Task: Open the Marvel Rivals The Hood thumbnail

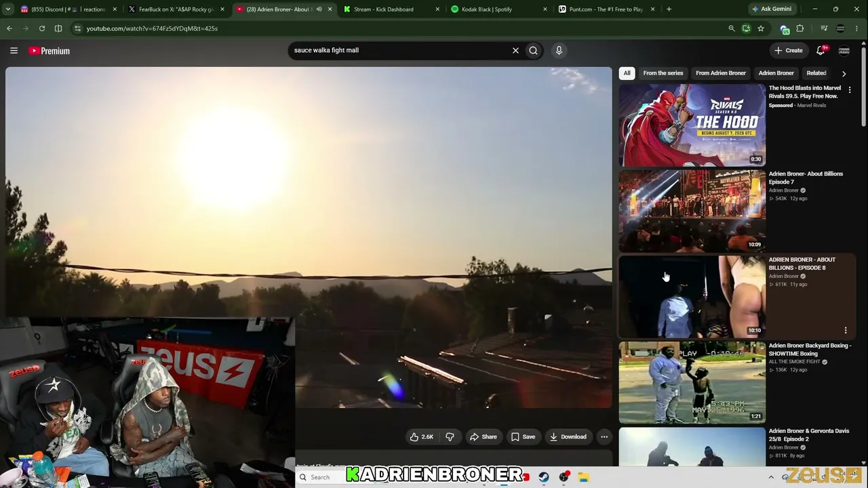Action: (692, 125)
